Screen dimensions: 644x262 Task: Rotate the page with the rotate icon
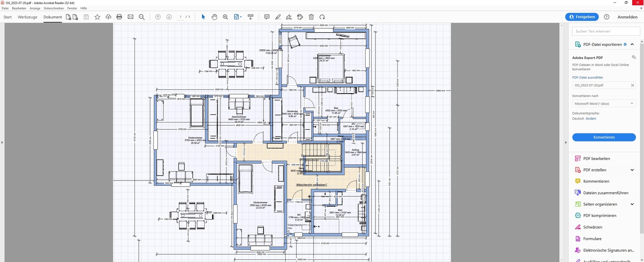pos(322,17)
